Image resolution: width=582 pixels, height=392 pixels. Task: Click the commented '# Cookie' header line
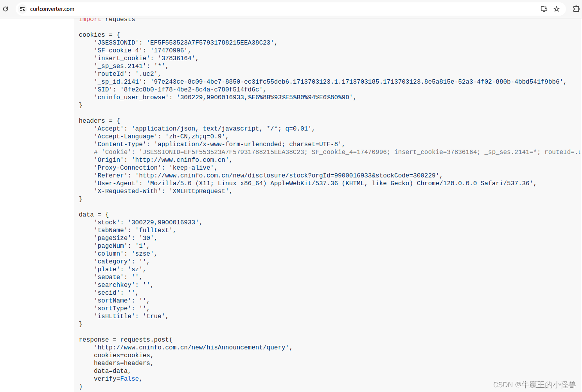[x=337, y=152]
